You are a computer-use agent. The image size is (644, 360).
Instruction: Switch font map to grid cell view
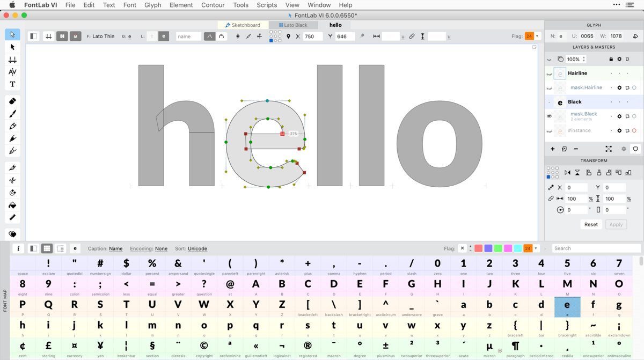pyautogui.click(x=47, y=248)
